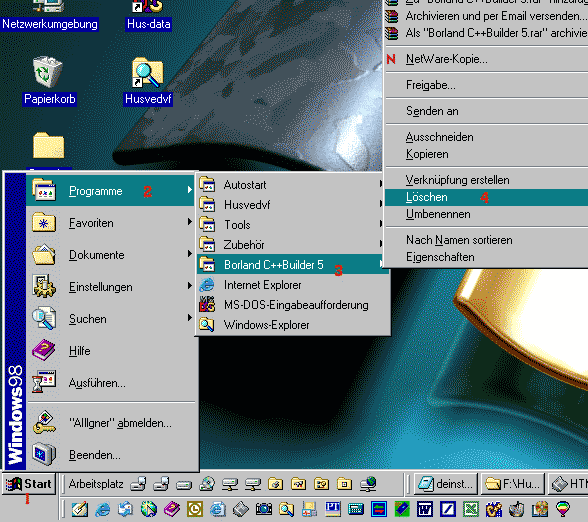Switch to F:\Hu... taskbar window
This screenshot has height=522, width=588.
513,484
